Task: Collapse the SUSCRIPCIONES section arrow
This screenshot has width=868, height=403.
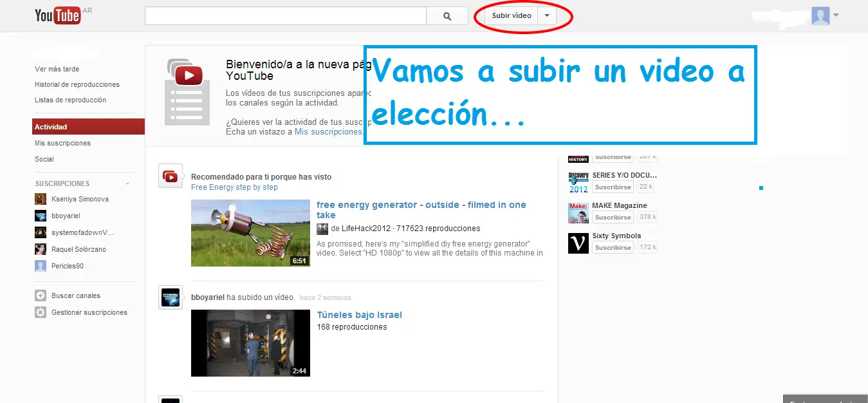Action: pyautogui.click(x=127, y=184)
